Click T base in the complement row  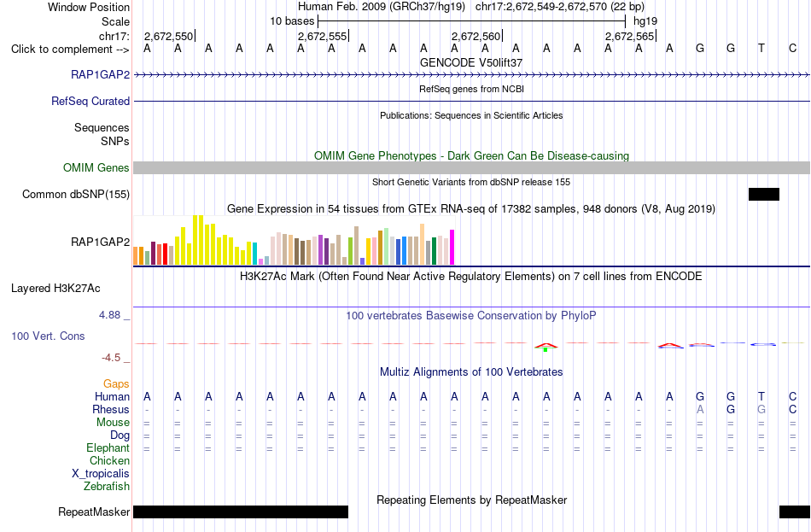(761, 48)
